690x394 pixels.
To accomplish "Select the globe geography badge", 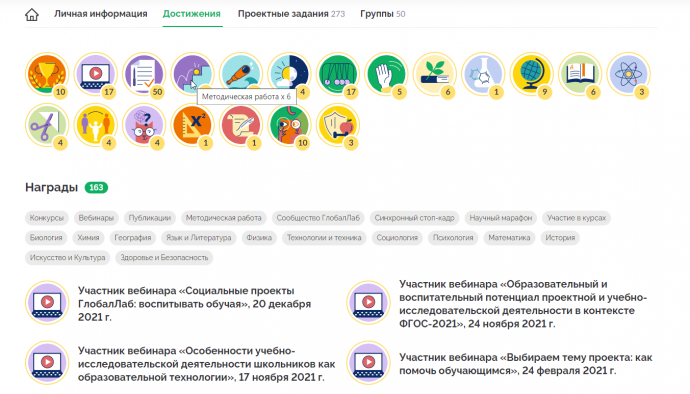I will (531, 74).
